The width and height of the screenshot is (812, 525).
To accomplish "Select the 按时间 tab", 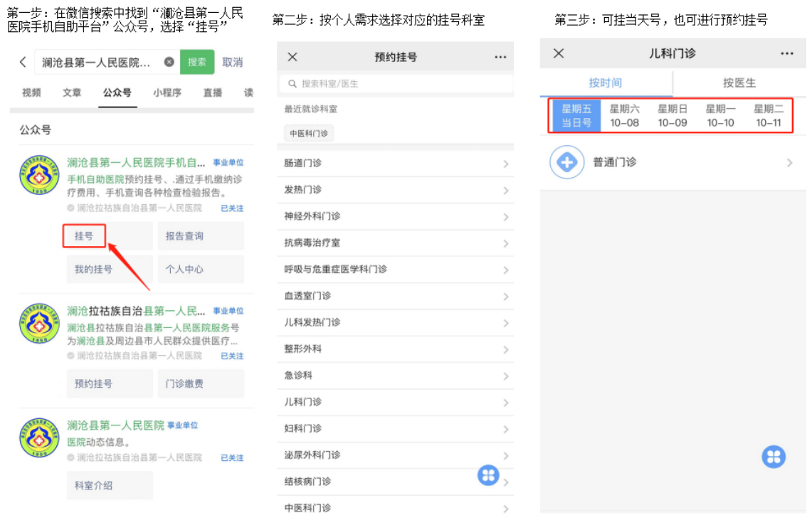I will 606,83.
